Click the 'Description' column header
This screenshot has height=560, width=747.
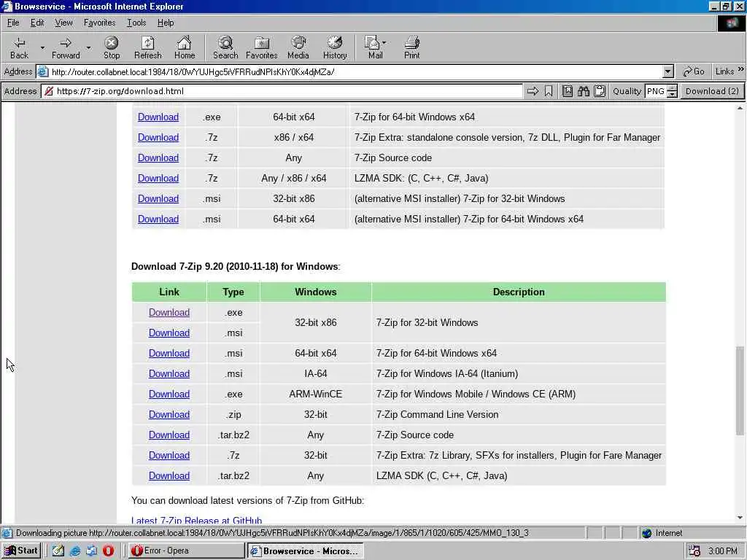[519, 292]
